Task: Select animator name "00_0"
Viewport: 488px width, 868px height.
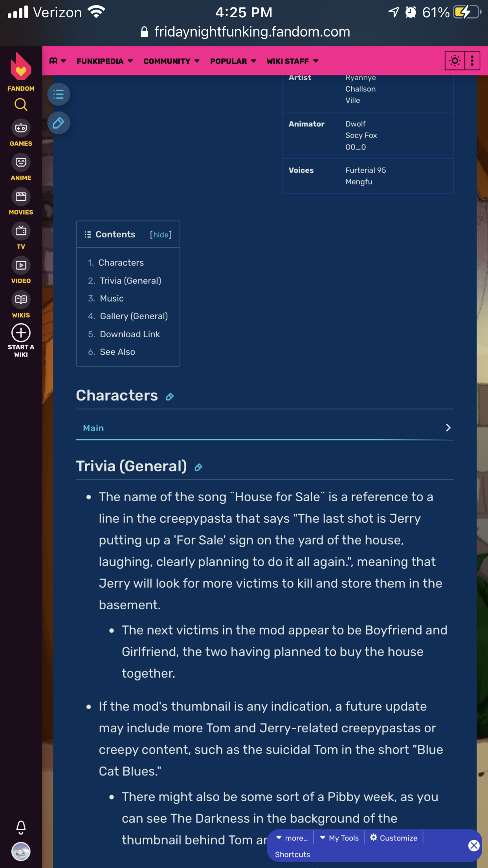Action: pyautogui.click(x=356, y=147)
